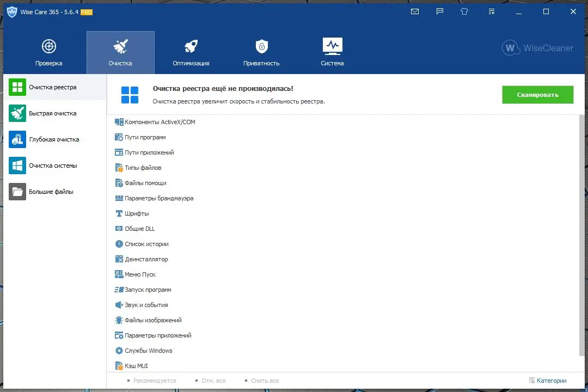
Task: Click the Список истории clock icon
Action: click(119, 244)
